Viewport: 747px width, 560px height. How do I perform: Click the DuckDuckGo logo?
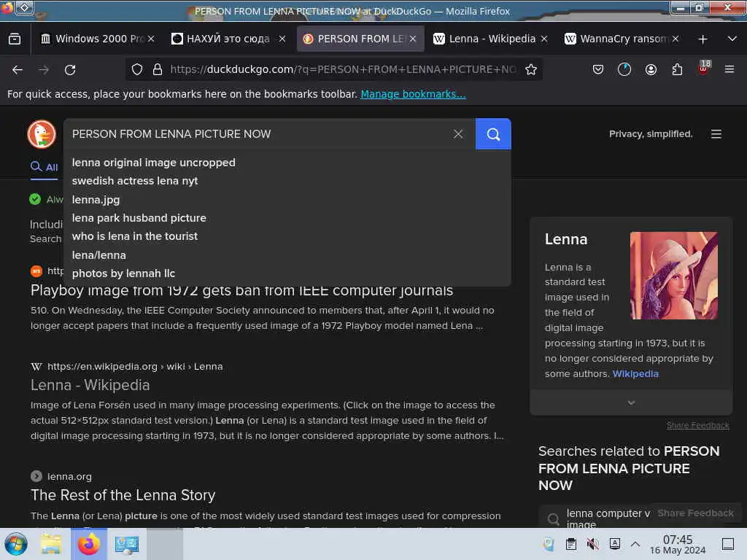(x=42, y=134)
